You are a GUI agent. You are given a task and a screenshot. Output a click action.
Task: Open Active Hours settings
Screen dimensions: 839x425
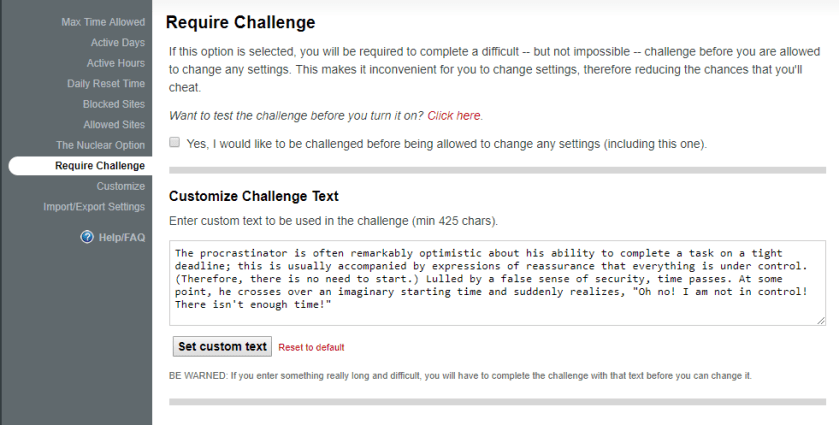(x=115, y=63)
